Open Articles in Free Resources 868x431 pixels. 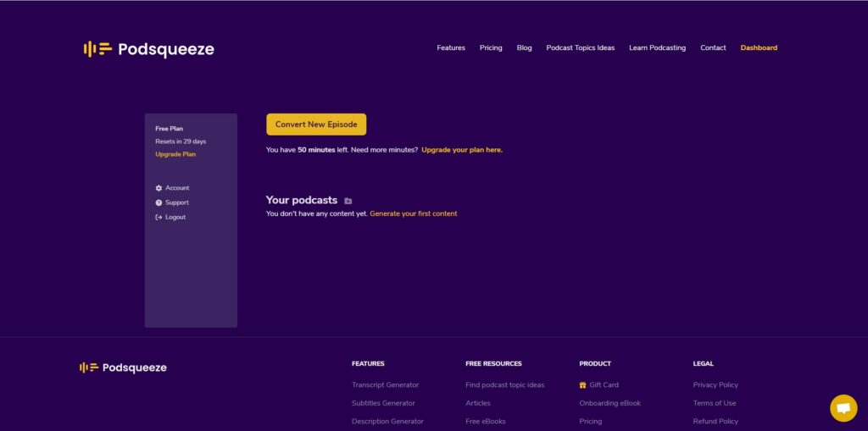(478, 403)
